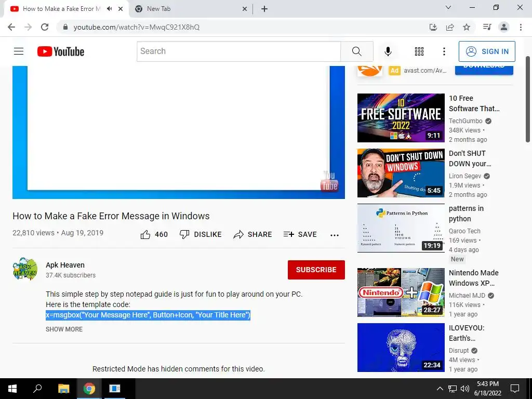Open the avast.com ad link
This screenshot has width=532, height=399.
pos(425,71)
